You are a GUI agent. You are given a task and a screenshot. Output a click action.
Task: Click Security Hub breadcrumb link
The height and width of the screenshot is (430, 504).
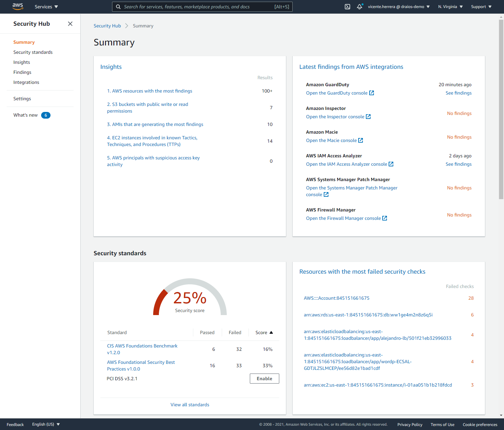click(x=107, y=26)
